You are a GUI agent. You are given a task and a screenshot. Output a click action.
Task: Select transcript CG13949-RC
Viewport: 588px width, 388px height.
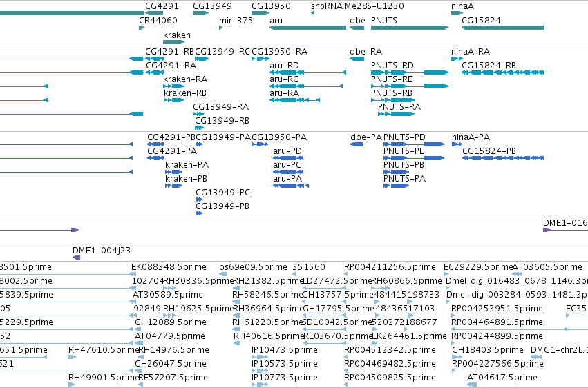[202, 59]
